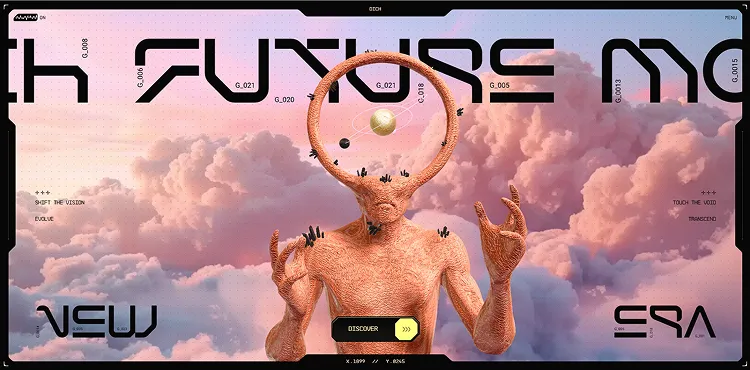
Task: Click the NEW headline at bottom left
Action: pos(97,321)
